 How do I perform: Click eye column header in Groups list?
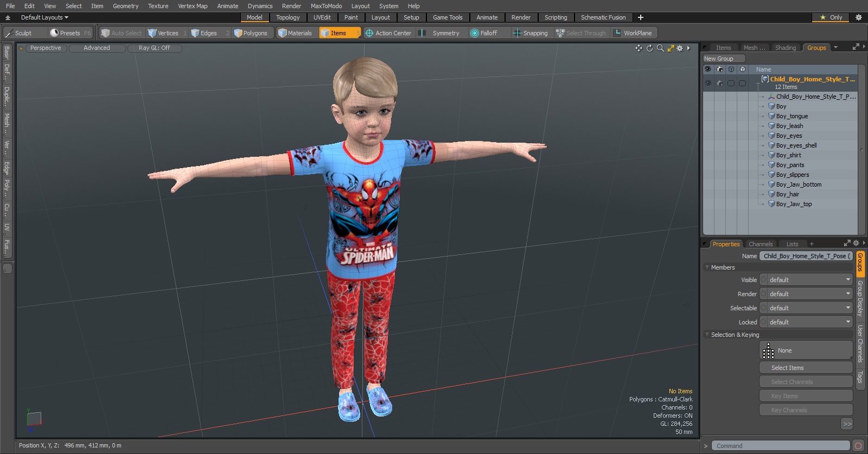[x=708, y=69]
